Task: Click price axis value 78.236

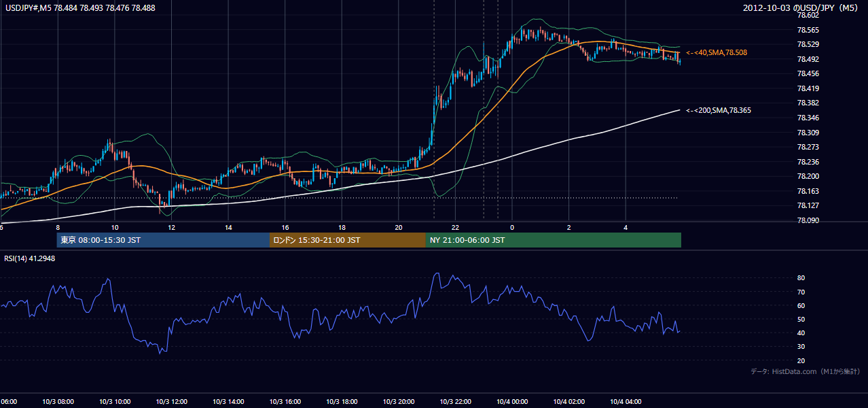Action: (x=808, y=162)
